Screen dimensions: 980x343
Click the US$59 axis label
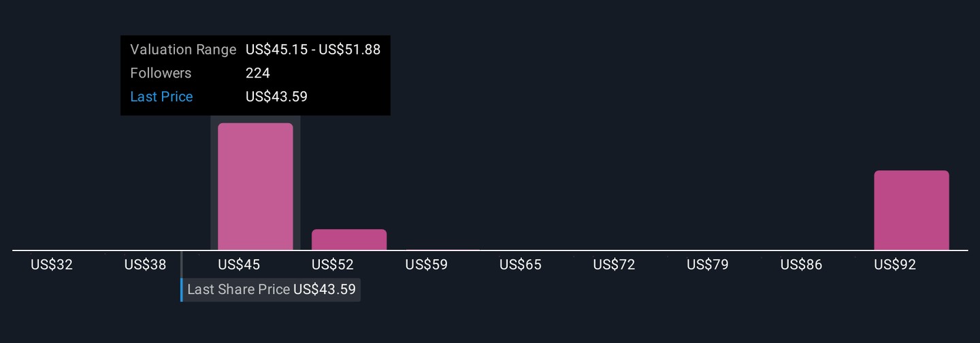[427, 265]
